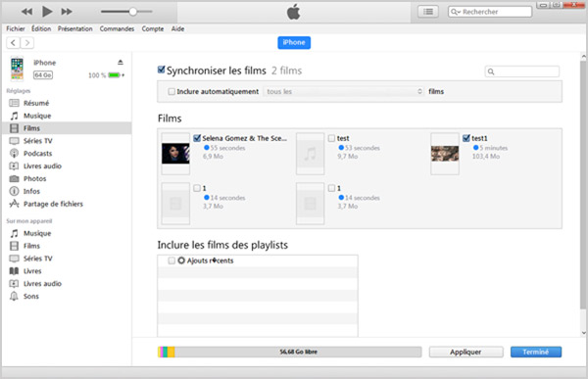Adjust the volume slider knob

[132, 12]
